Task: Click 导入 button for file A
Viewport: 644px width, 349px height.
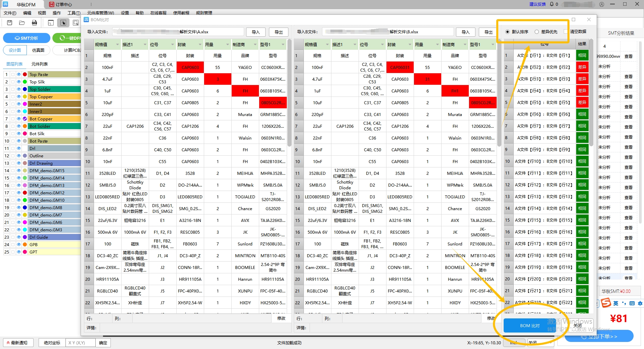Action: (256, 32)
